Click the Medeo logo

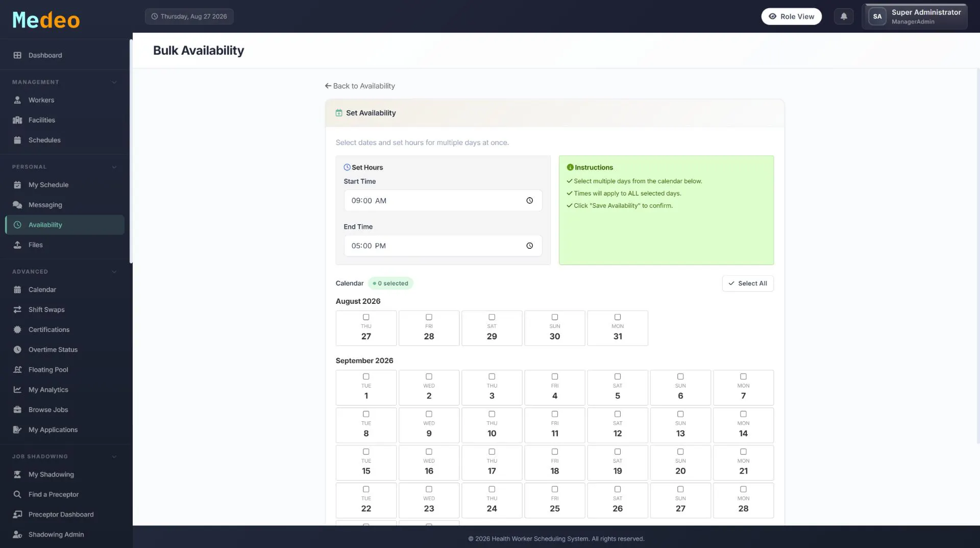pyautogui.click(x=46, y=20)
